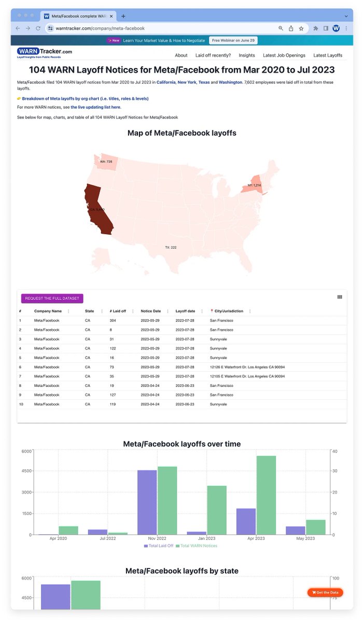Click the 122 laid off cell in row 4

pyautogui.click(x=113, y=348)
